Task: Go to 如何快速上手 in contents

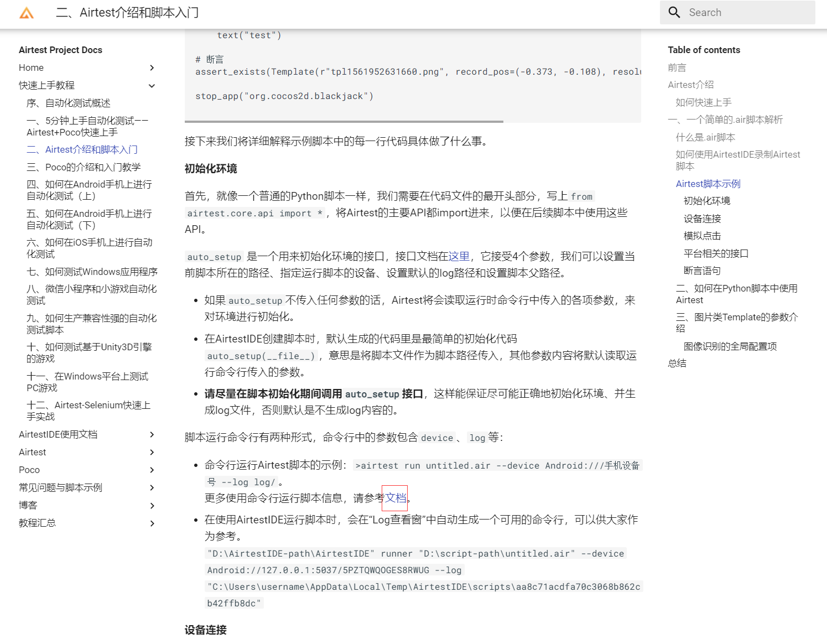Action: (x=704, y=102)
